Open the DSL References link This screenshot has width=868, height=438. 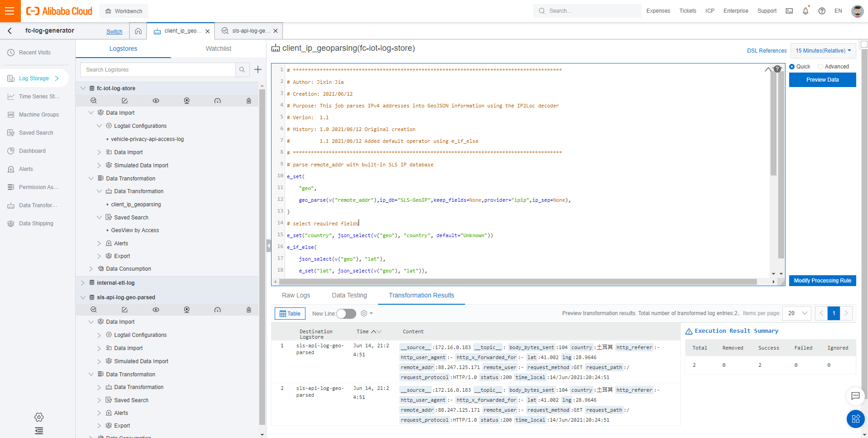coord(767,51)
